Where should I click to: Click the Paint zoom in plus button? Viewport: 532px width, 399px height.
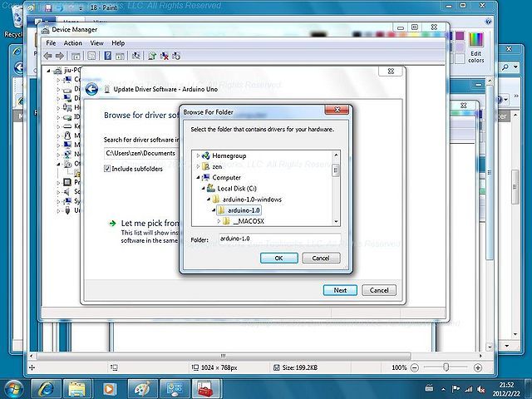tap(478, 367)
